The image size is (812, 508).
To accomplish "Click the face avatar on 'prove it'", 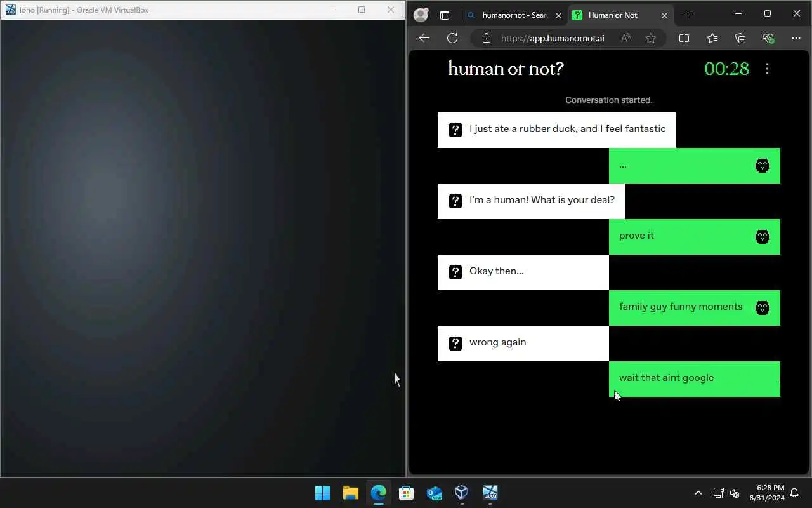I will [763, 237].
